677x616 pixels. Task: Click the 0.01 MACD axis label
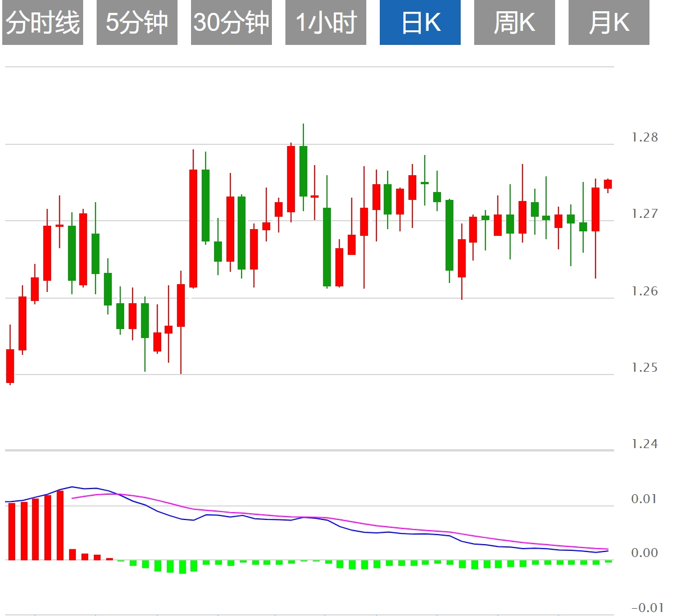click(x=644, y=499)
